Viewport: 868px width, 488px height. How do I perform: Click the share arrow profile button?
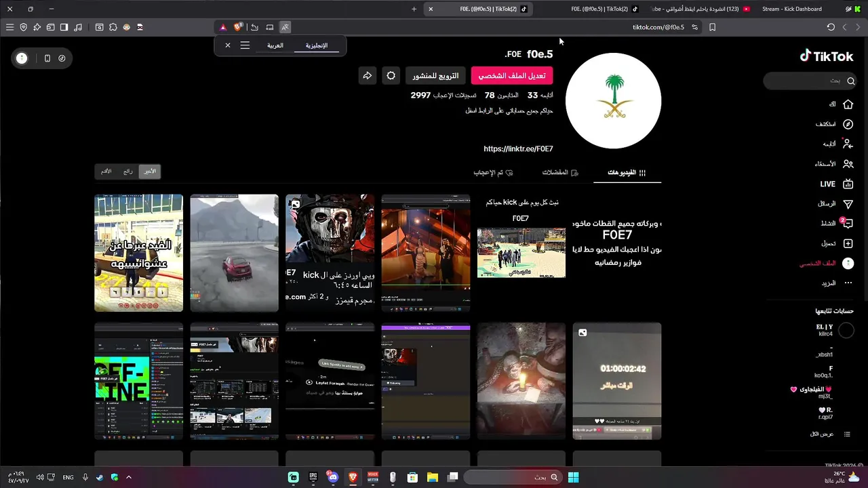pos(367,76)
